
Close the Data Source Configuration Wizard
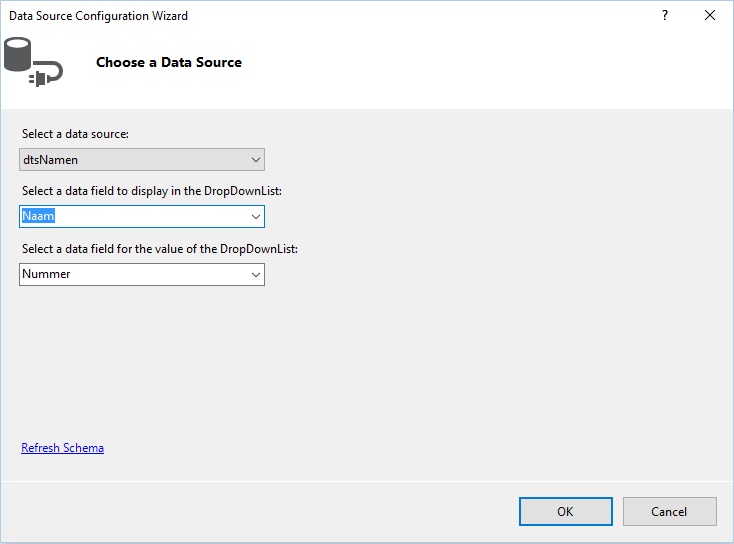point(710,15)
